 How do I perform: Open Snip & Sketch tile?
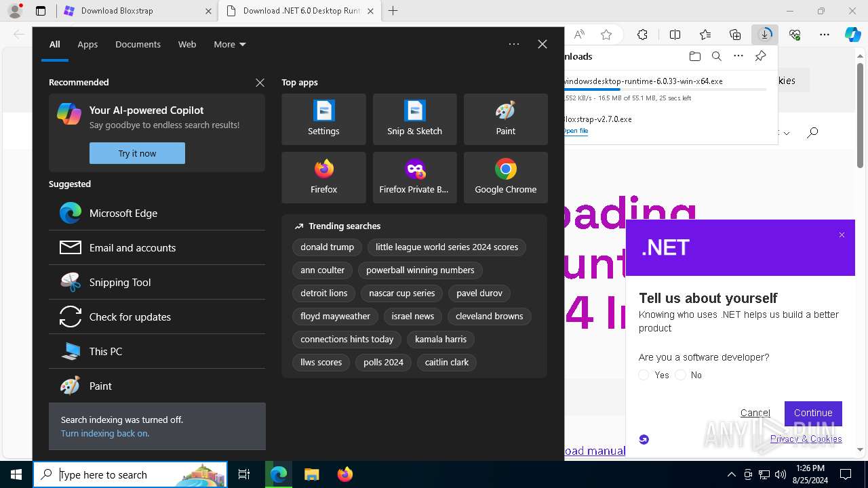point(414,119)
